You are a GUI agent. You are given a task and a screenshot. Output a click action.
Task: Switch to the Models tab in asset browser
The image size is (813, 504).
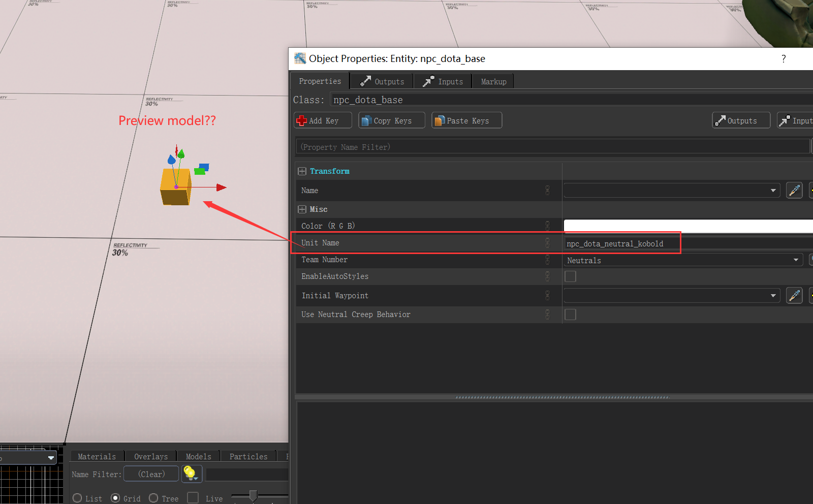(198, 456)
